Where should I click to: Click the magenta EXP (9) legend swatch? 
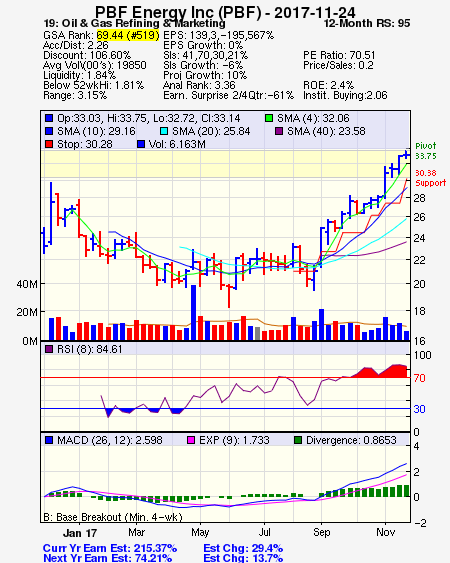[191, 440]
